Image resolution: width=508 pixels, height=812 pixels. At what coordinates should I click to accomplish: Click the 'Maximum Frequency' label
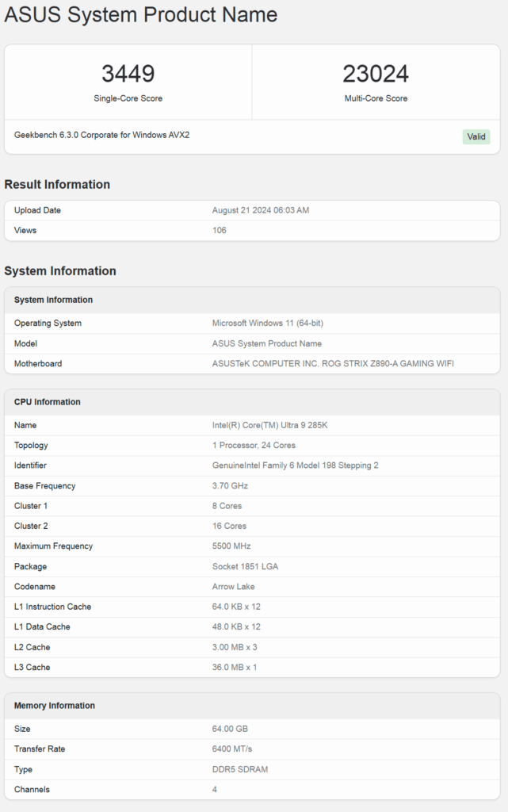click(x=53, y=546)
